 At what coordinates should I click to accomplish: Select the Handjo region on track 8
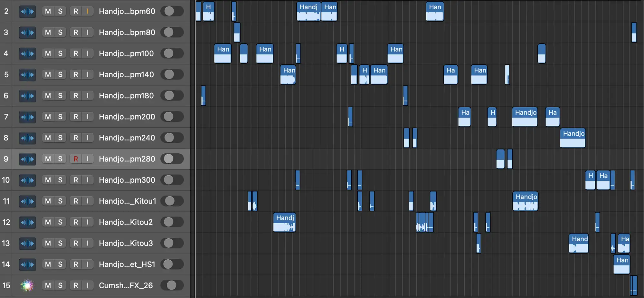pos(573,138)
